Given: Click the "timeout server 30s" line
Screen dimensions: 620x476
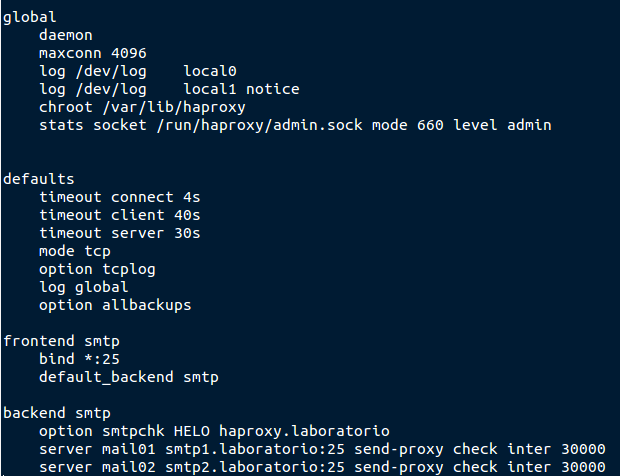Looking at the screenshot, I should click(120, 233).
